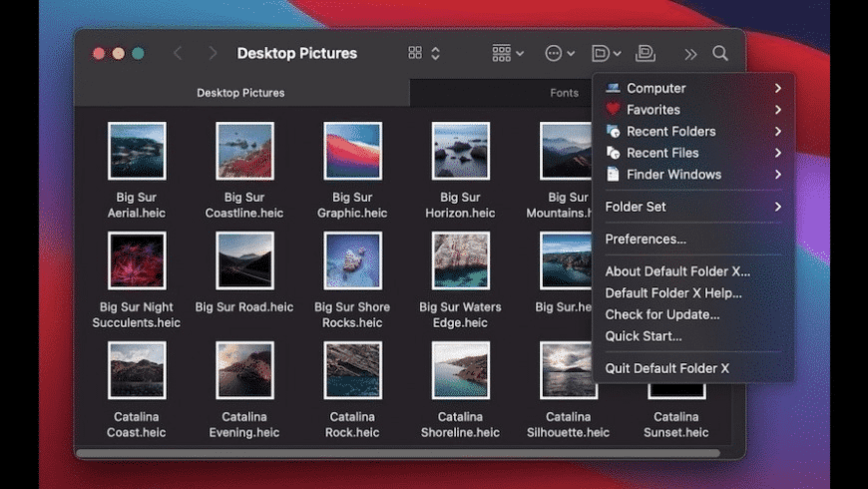868x489 pixels.
Task: Open the Recent Files submenu
Action: [x=693, y=153]
